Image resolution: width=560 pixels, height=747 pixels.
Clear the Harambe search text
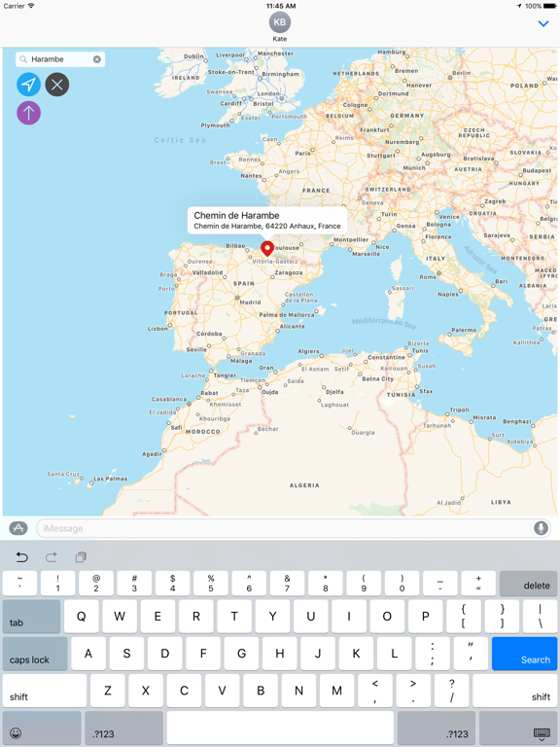coord(96,59)
